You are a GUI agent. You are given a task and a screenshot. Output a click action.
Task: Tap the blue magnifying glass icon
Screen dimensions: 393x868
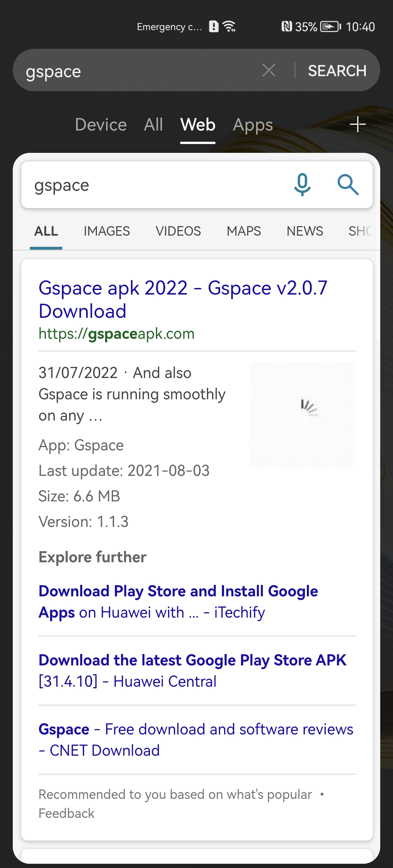(348, 185)
